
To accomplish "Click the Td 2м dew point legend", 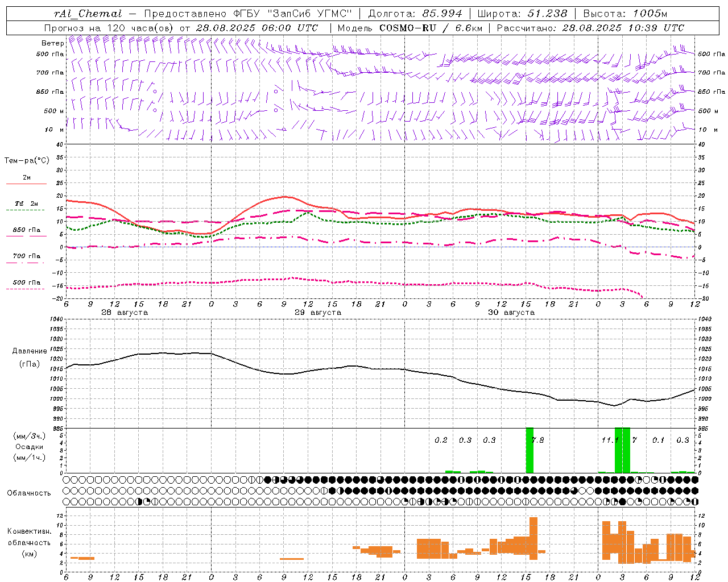I will coord(26,203).
